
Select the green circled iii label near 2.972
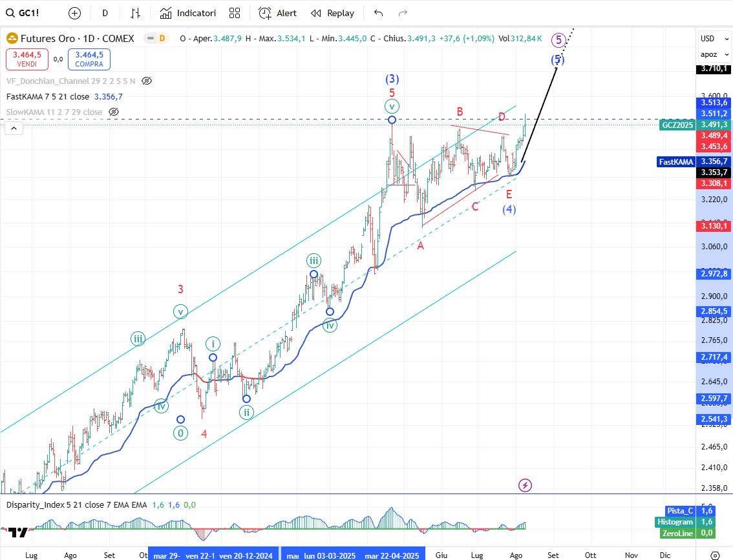tap(313, 260)
